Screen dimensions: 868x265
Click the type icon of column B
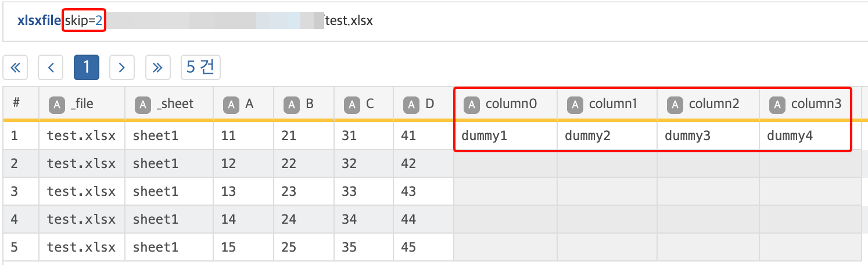[x=291, y=105]
